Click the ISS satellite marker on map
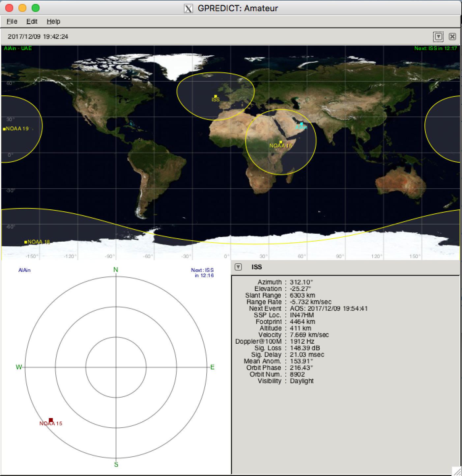Viewport: 462px width, 476px height. 216,96
